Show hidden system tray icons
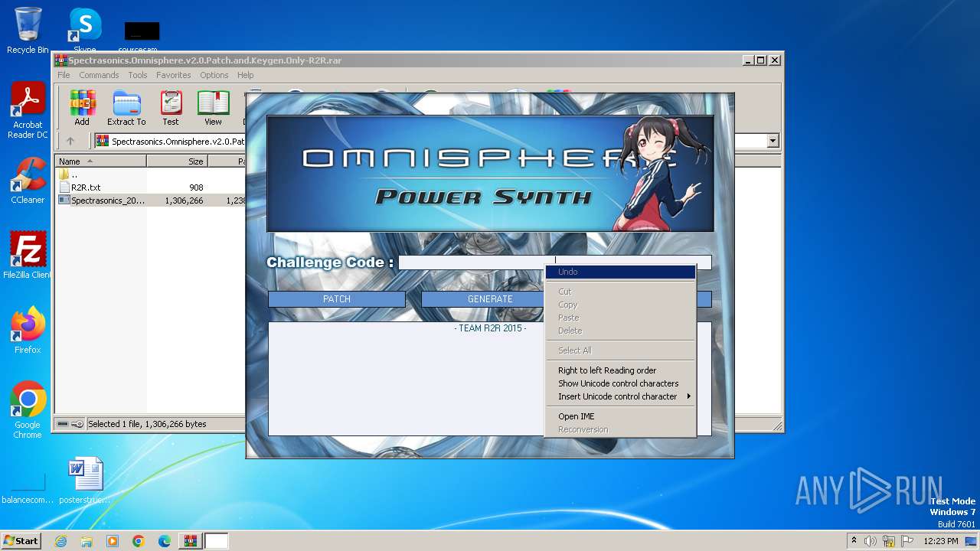This screenshot has height=551, width=980. click(854, 541)
